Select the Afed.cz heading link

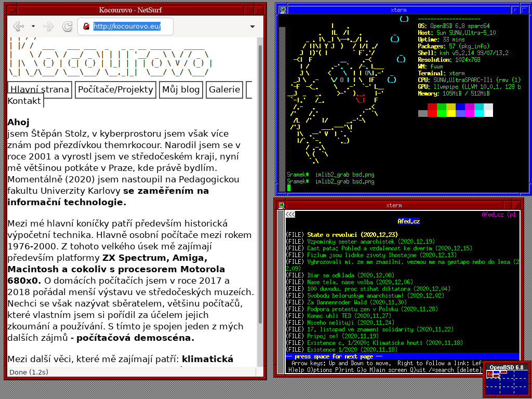coord(408,221)
